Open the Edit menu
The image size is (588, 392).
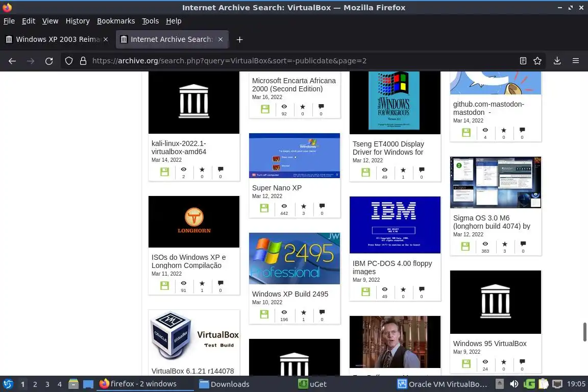click(29, 21)
